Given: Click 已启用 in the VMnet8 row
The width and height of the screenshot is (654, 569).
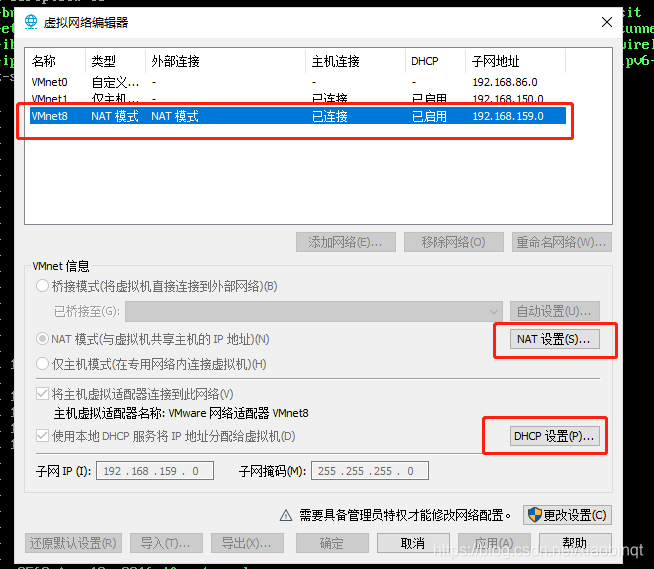Looking at the screenshot, I should pyautogui.click(x=429, y=116).
